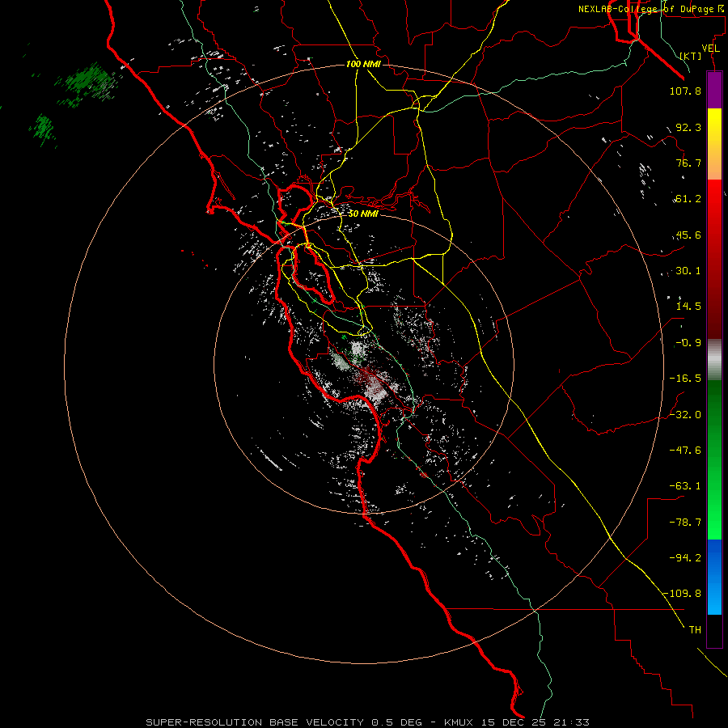Click the 14.5 scale value
The height and width of the screenshot is (728, 728).
pyautogui.click(x=688, y=307)
